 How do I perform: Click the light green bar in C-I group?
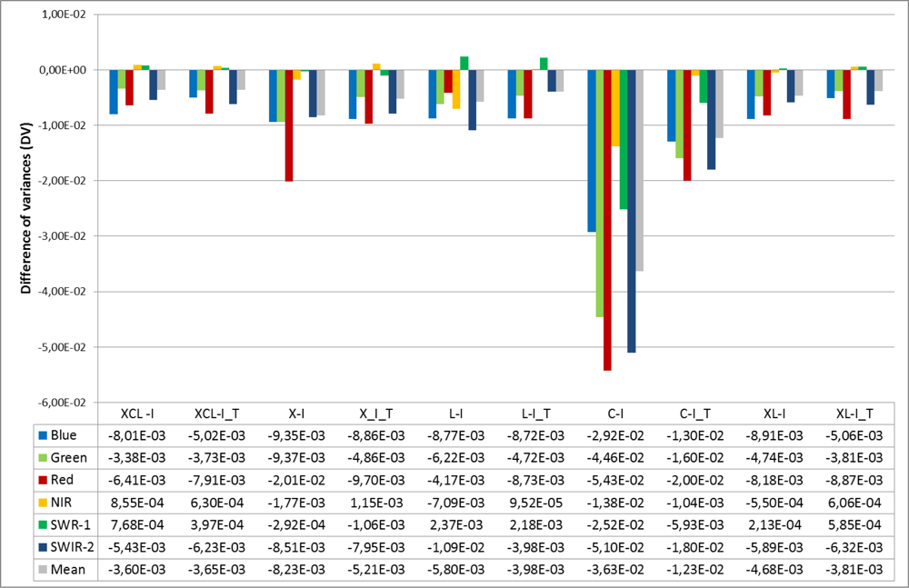click(599, 193)
